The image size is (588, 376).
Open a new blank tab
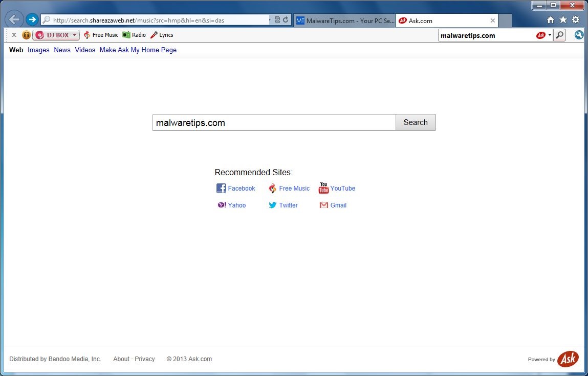coord(505,20)
